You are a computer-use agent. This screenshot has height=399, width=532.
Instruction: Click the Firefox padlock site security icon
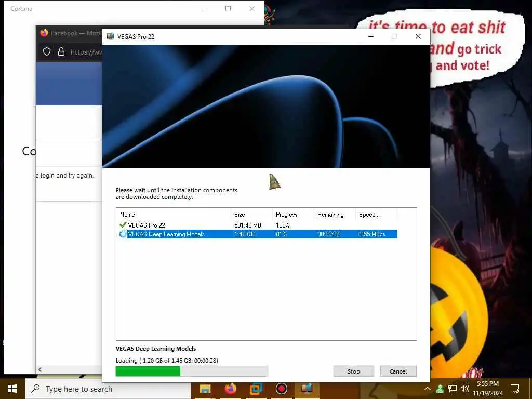click(61, 51)
